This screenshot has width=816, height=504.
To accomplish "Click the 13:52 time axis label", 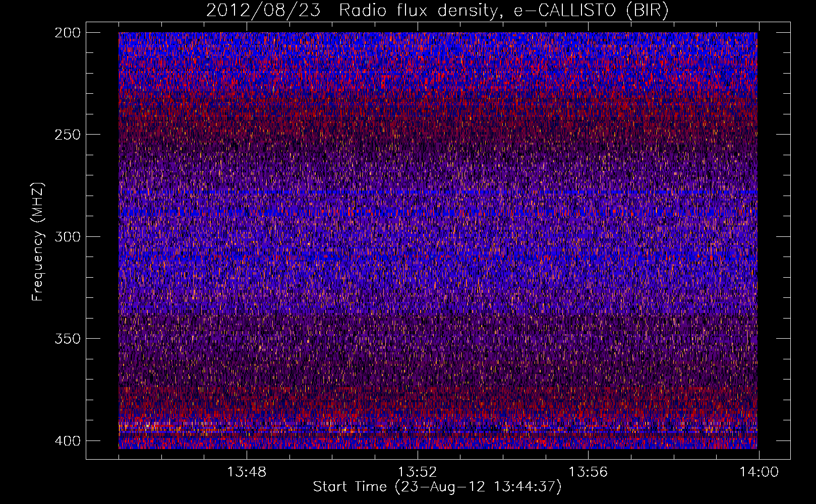I will 417,472.
